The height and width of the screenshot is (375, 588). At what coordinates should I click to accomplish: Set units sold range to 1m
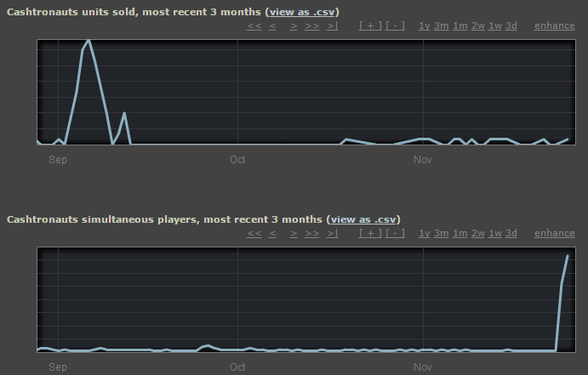point(460,26)
